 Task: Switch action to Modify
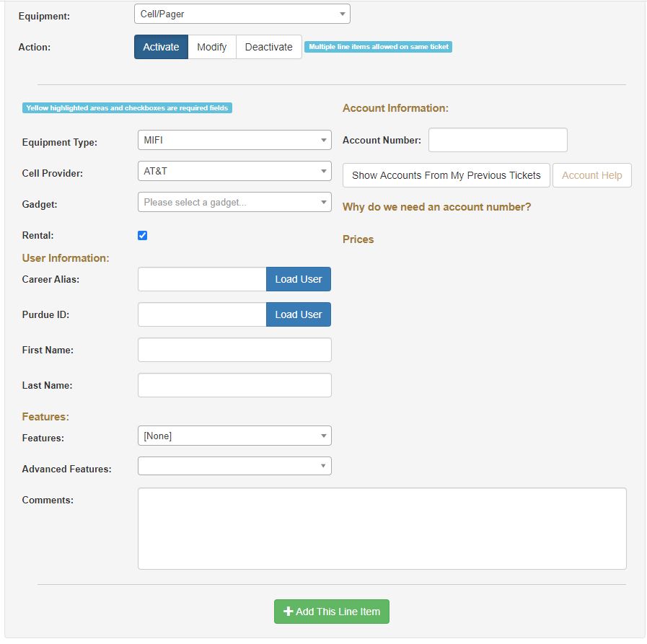(x=212, y=47)
